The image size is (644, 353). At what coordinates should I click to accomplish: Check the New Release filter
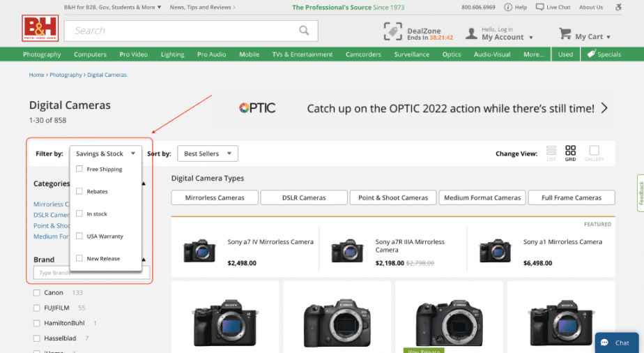tap(79, 258)
